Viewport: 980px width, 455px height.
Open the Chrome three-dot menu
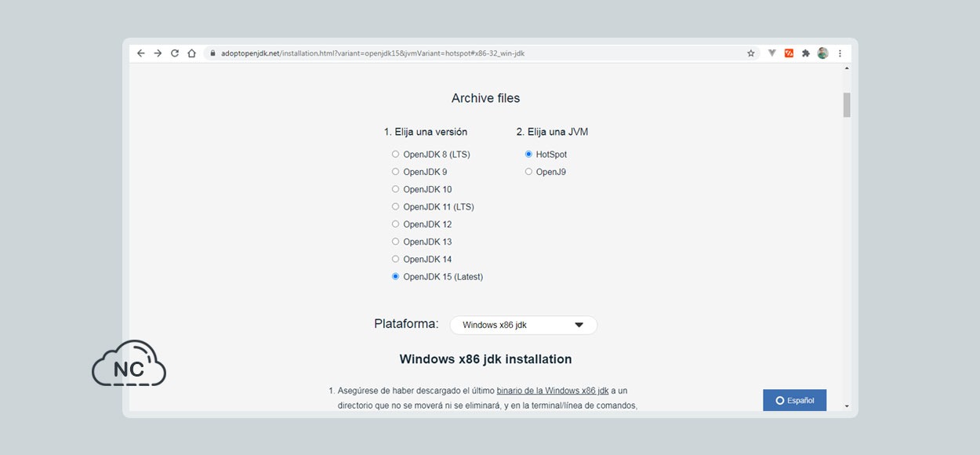pyautogui.click(x=840, y=53)
